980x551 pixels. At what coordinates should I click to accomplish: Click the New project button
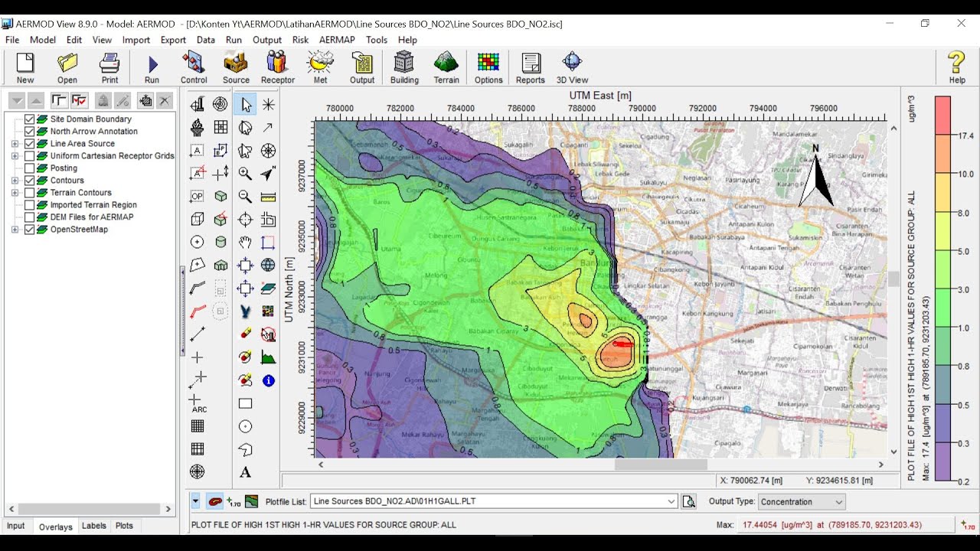coord(25,67)
